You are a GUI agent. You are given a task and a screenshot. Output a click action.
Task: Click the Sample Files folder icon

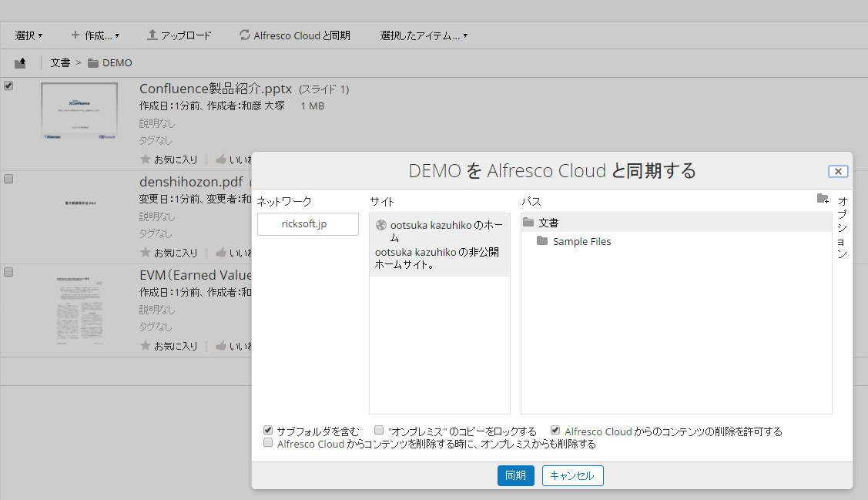click(x=542, y=241)
